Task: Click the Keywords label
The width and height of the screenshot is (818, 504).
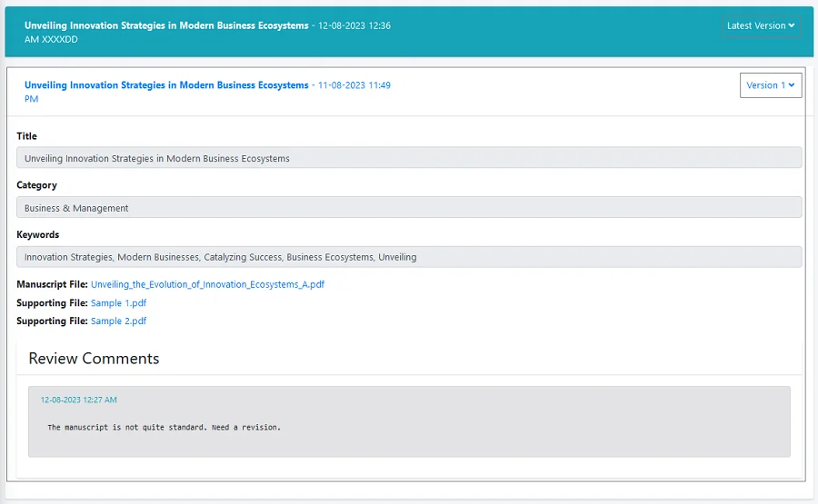Action: (37, 234)
